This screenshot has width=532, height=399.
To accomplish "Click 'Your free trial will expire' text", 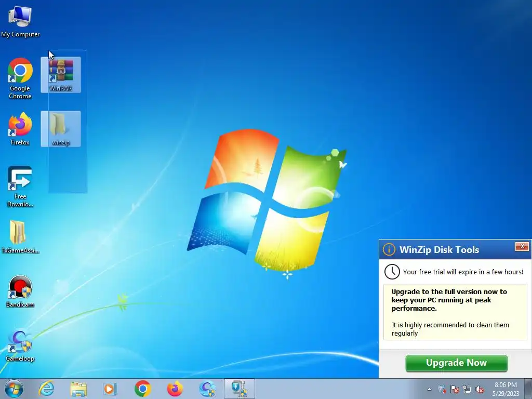I will coord(463,272).
